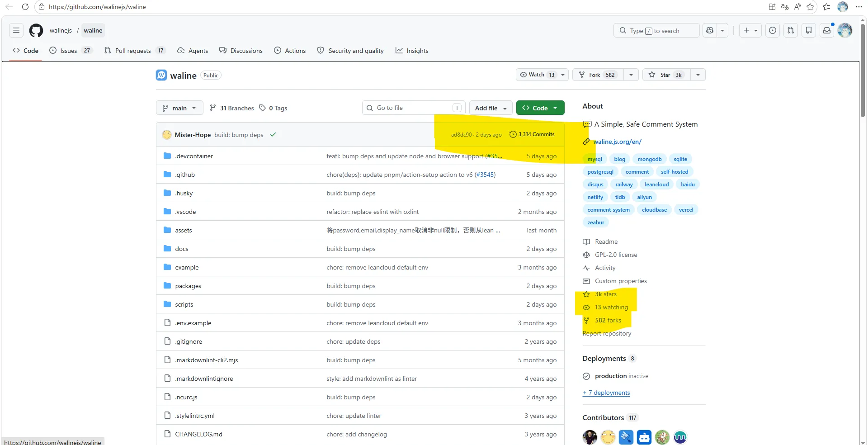Screen dimensions: 868x445
Task: Open the Copilot chat icon
Action: click(710, 30)
